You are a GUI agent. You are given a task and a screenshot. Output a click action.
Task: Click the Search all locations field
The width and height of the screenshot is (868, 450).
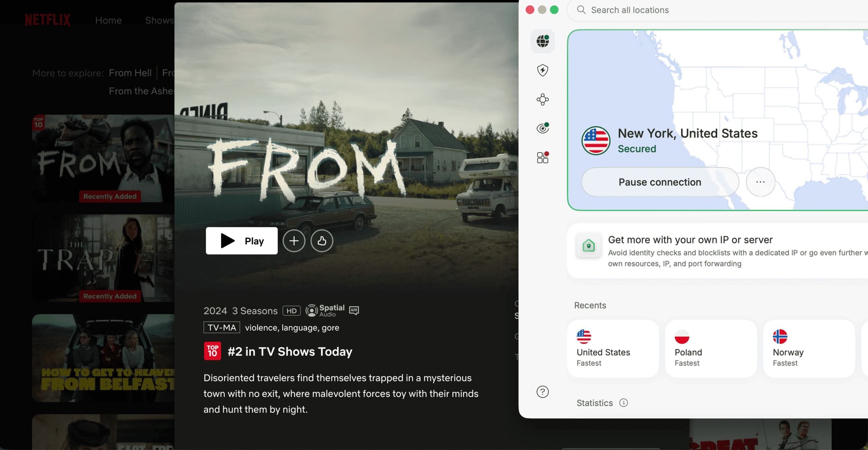[x=717, y=10]
